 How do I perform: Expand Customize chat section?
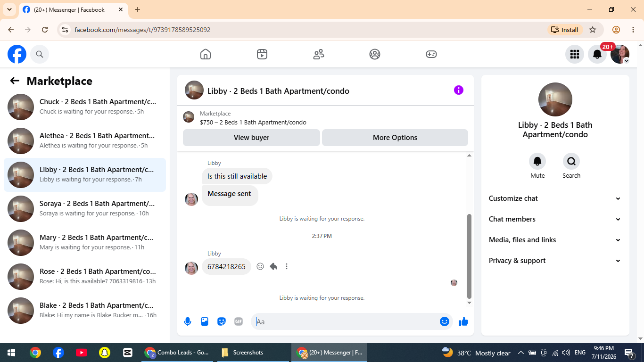(x=555, y=198)
